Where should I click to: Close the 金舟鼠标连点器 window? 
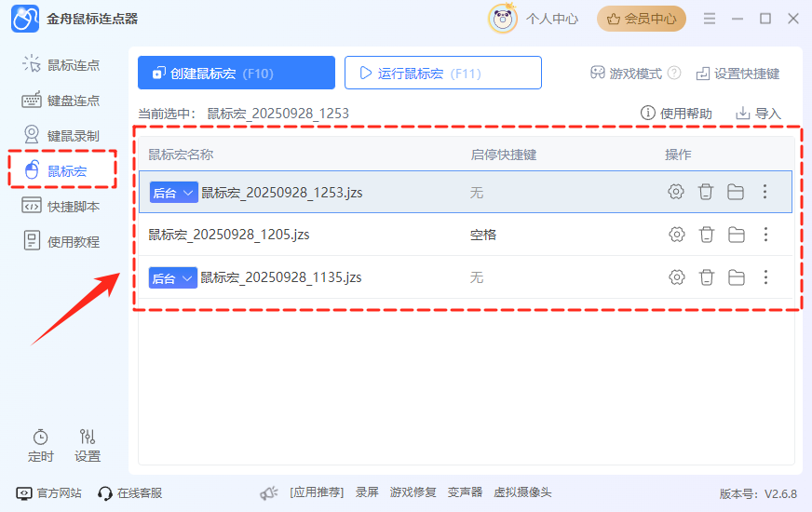[792, 19]
